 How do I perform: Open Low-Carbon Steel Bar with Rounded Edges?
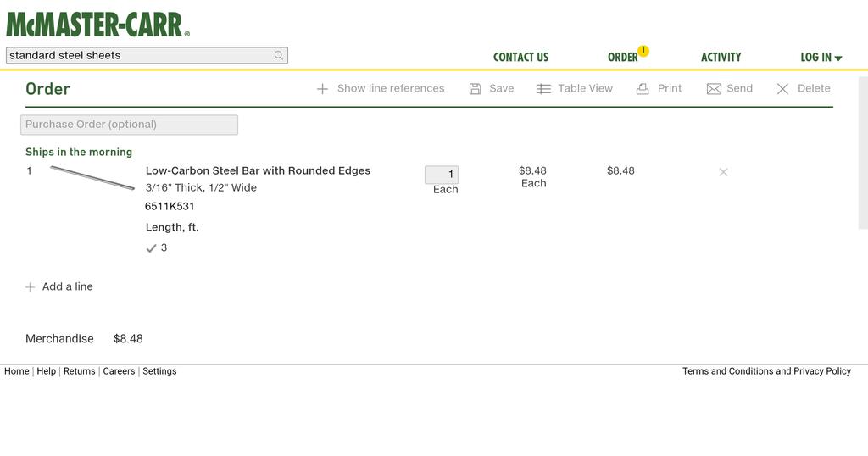tap(258, 170)
